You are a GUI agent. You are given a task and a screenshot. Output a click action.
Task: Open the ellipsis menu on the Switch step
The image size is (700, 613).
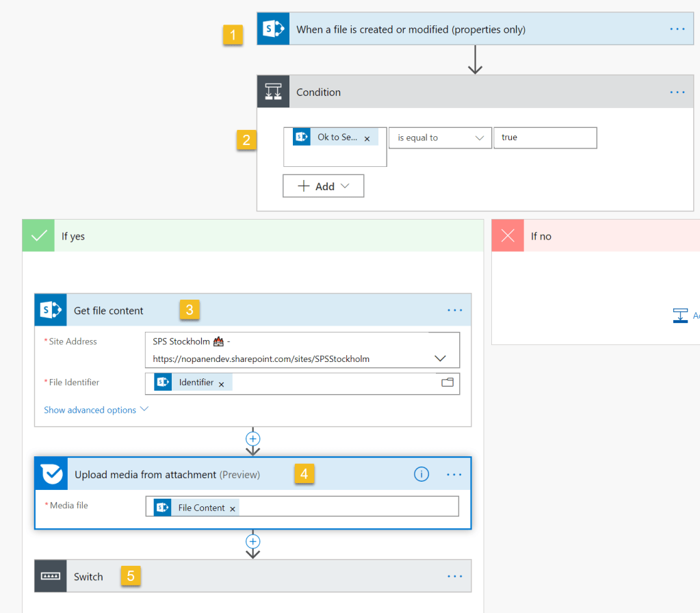[x=454, y=576]
